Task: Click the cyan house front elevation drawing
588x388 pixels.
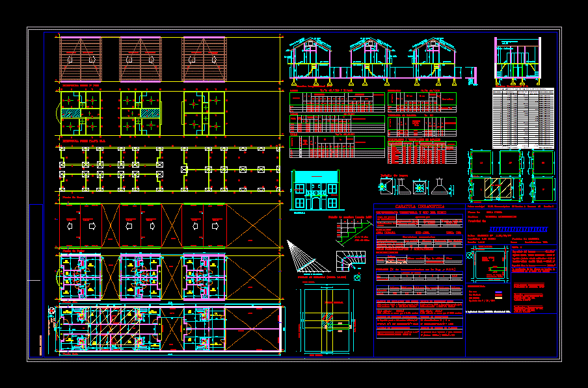Action: [x=315, y=190]
